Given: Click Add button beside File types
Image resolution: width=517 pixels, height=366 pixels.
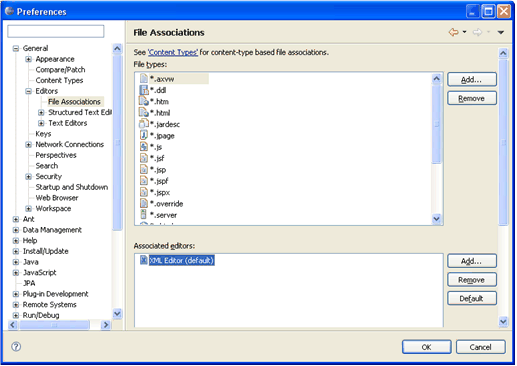Looking at the screenshot, I should point(472,79).
